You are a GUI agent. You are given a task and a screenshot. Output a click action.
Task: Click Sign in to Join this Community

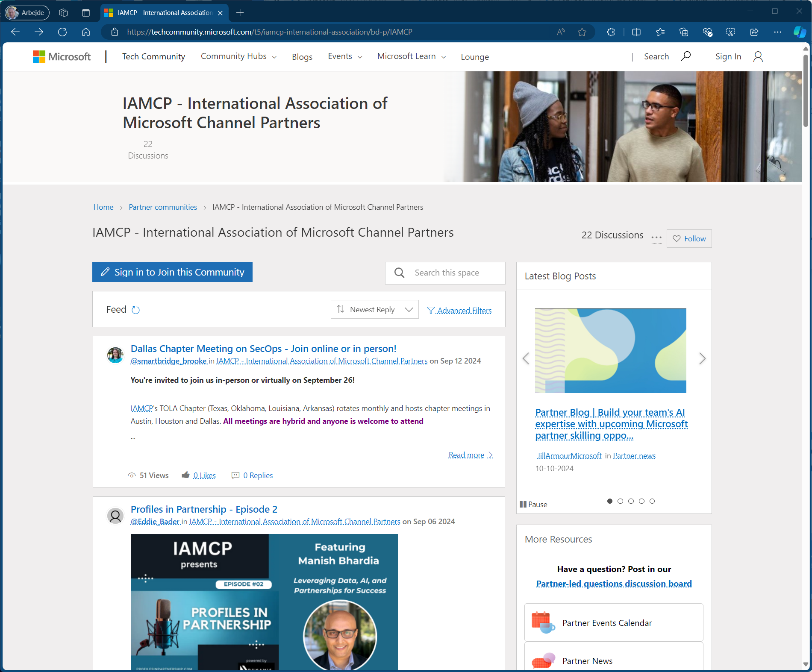coord(172,272)
